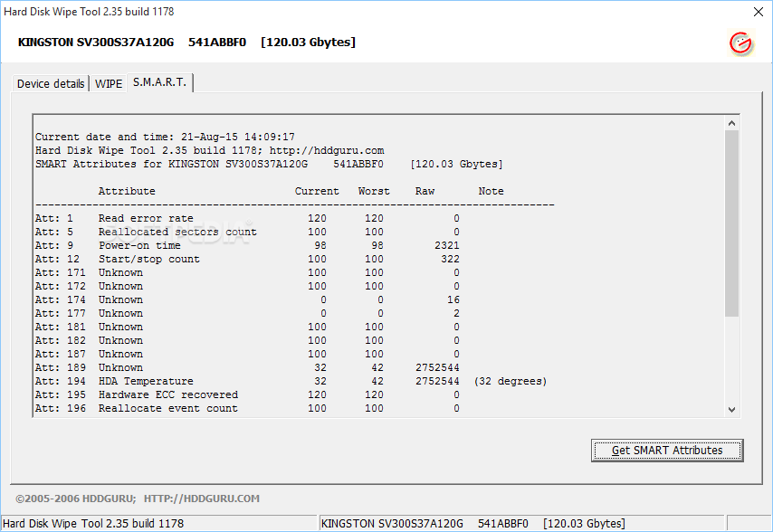Click the 'Read error rate' attribute row
This screenshot has width=773, height=532.
pos(247,218)
